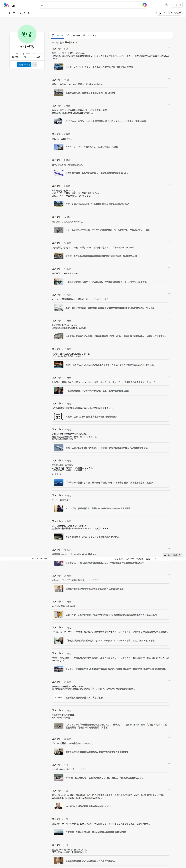Open profile more-options button beside フォローする
The height and width of the screenshot is (868, 186).
click(35, 65)
